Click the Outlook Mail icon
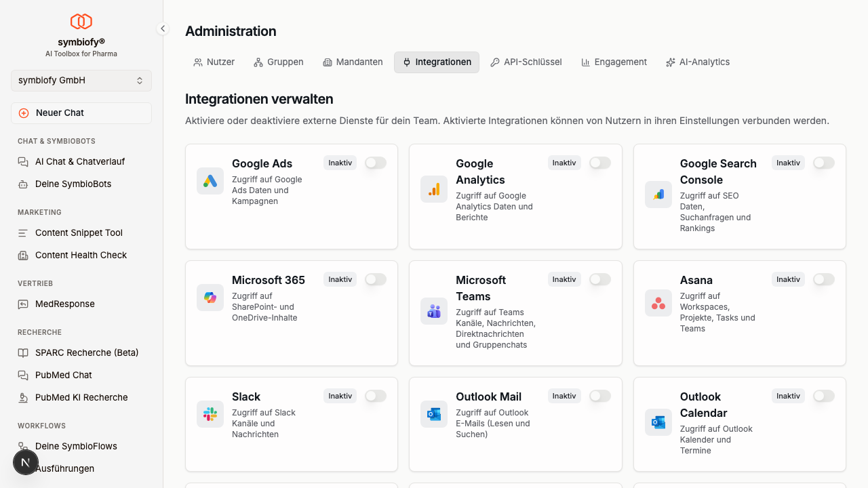The width and height of the screenshot is (868, 488). click(434, 414)
